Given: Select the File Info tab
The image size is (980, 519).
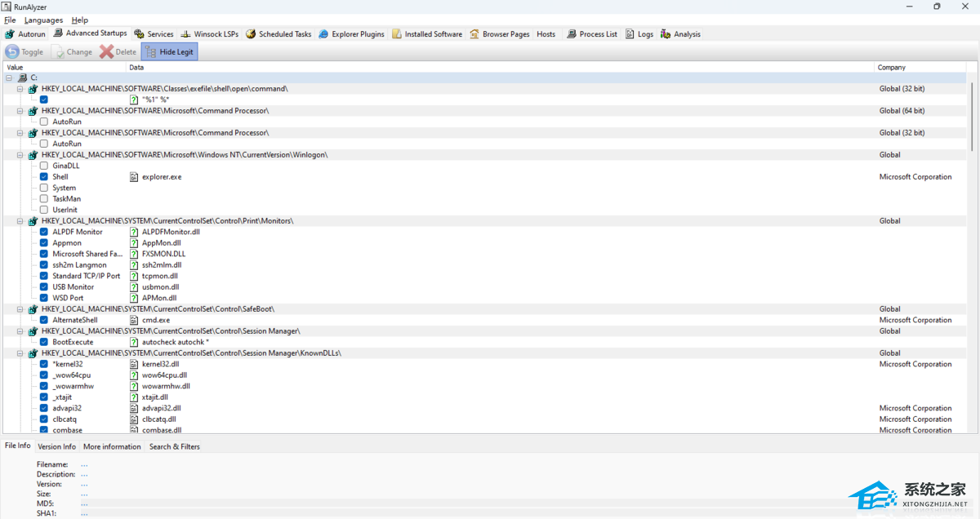Looking at the screenshot, I should 18,446.
